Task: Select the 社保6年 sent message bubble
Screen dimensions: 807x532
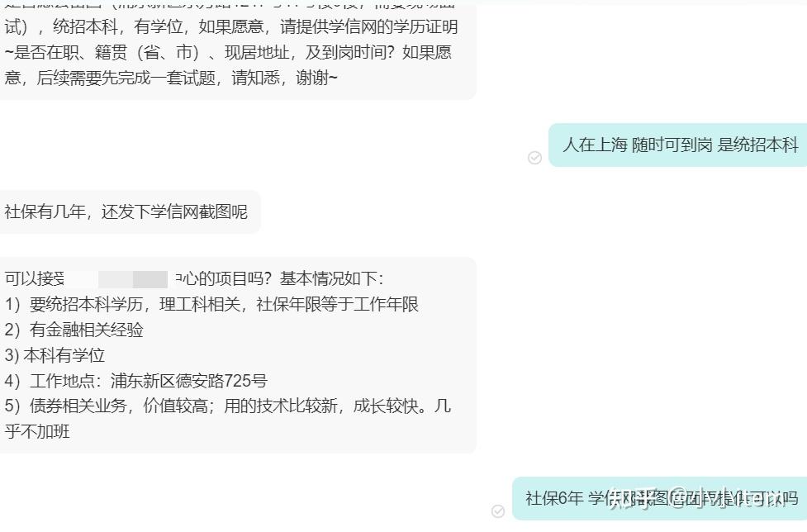Action: pyautogui.click(x=660, y=499)
